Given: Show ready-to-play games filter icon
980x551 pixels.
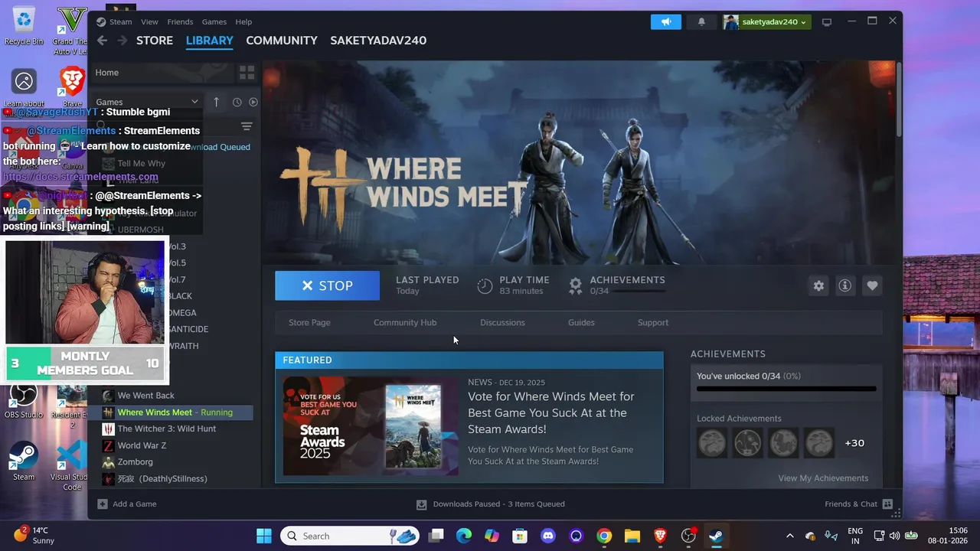Looking at the screenshot, I should coord(253,102).
